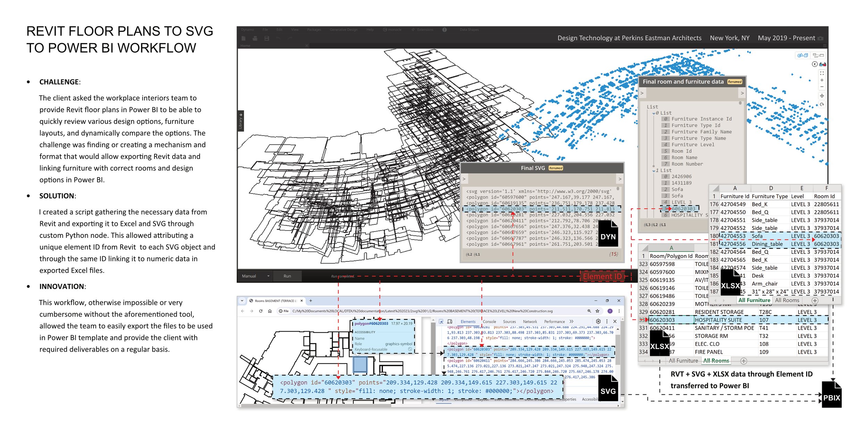Expand the Final SVG node input port

pyautogui.click(x=464, y=179)
